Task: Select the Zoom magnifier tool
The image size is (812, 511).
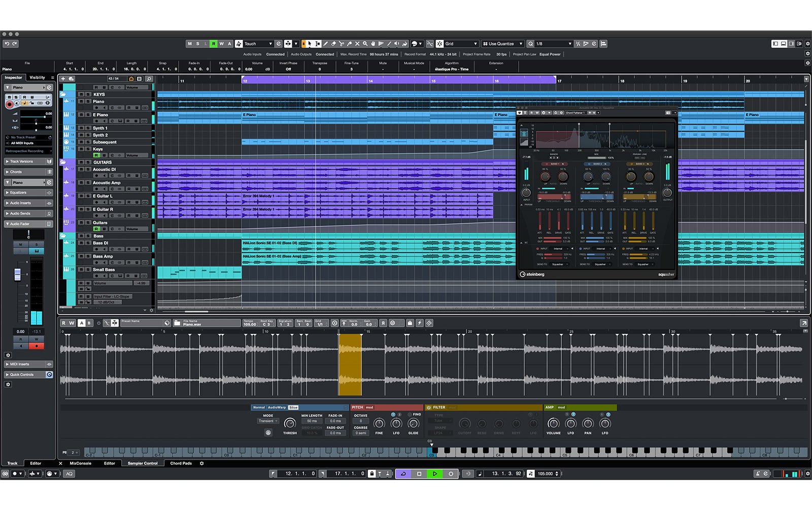Action: tap(365, 44)
